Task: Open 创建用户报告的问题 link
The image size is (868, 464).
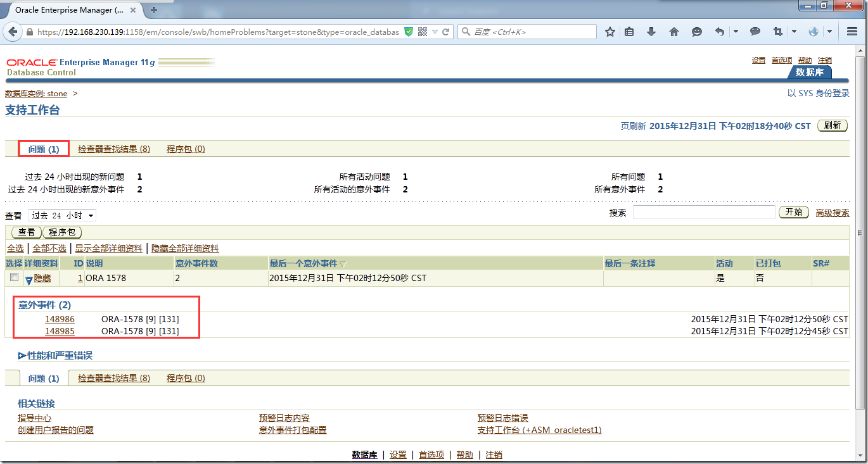Action: 56,430
